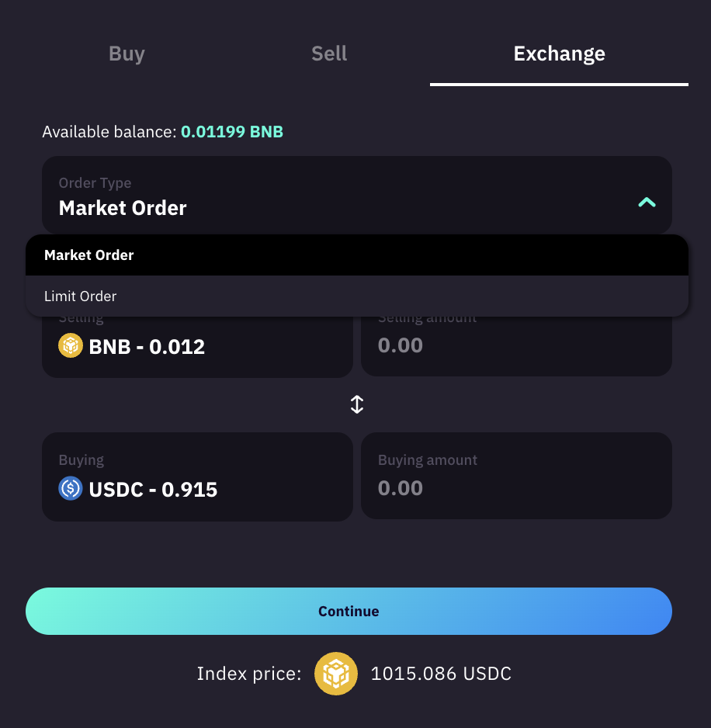Focus the Selling amount input field
Viewport: 711px width, 728px height.
(515, 346)
